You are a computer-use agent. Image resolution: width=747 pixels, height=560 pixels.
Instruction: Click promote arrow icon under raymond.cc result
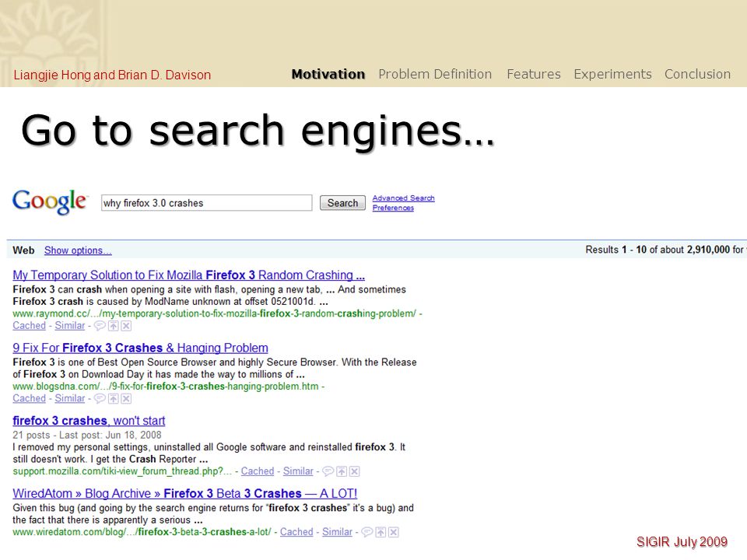(x=114, y=326)
